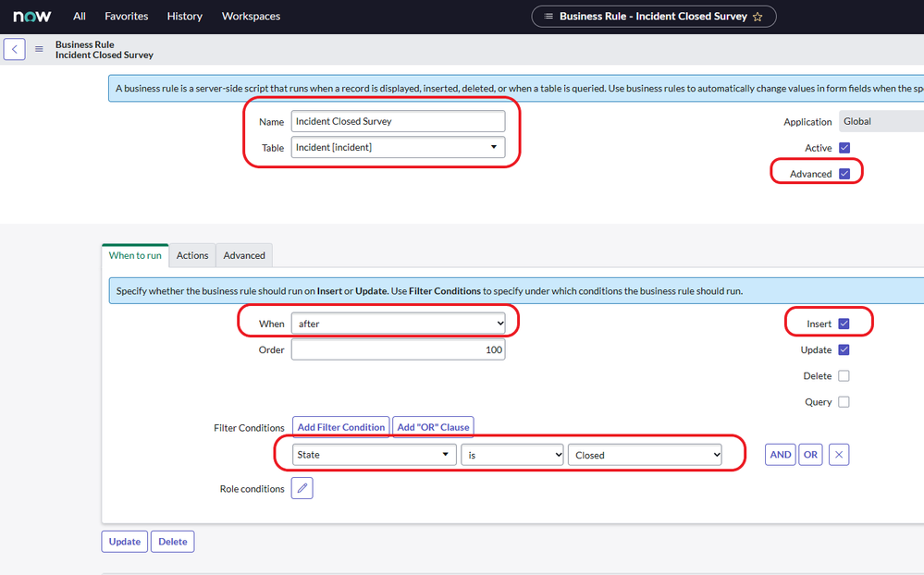Click the Update button
The image size is (924, 575).
[x=124, y=542]
